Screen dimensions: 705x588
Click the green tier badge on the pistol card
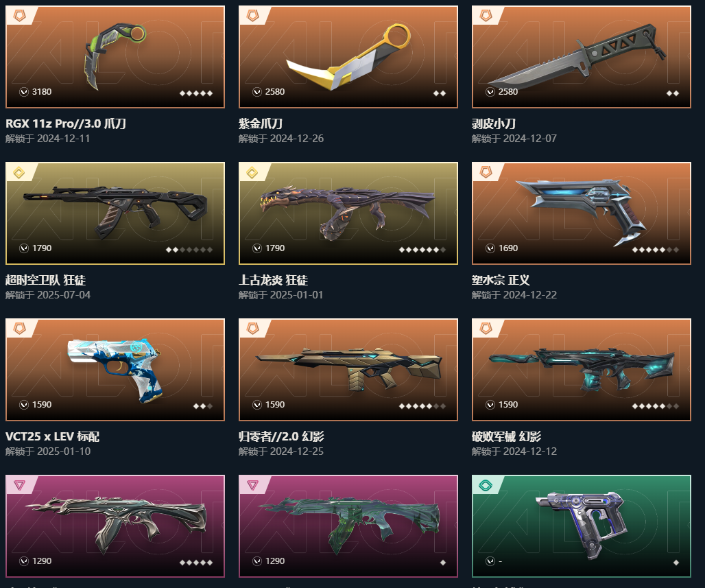click(486, 485)
